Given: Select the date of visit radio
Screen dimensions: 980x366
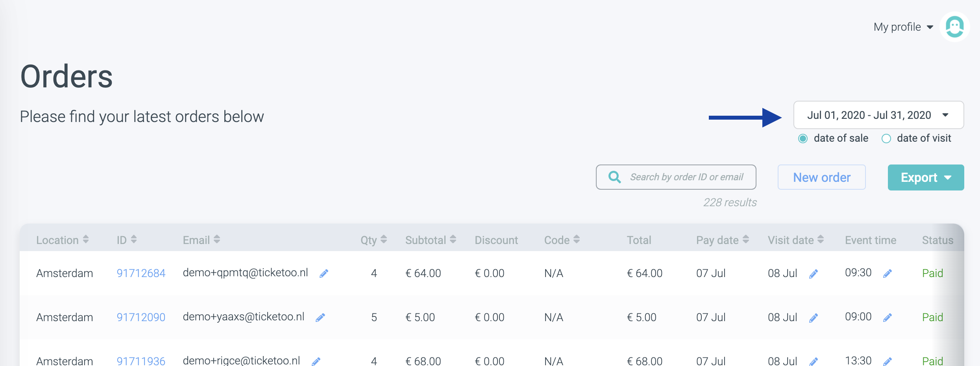Looking at the screenshot, I should coord(886,139).
